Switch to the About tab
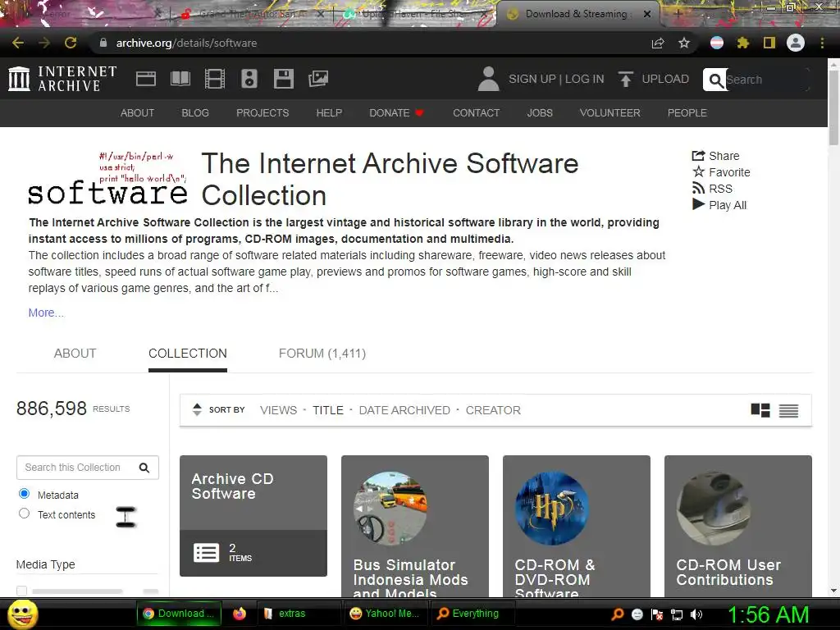 tap(75, 354)
